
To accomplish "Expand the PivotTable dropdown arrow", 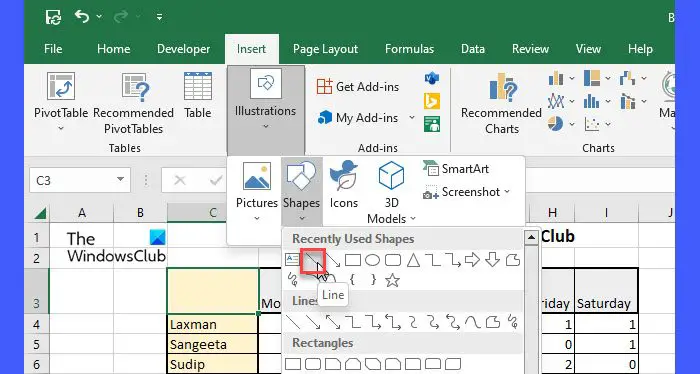I will click(61, 129).
